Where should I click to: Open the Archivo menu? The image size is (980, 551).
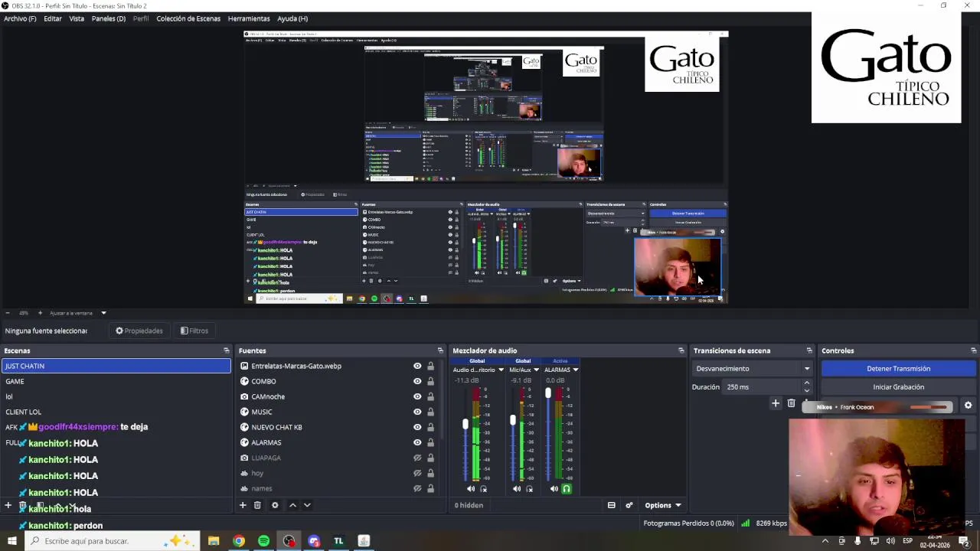click(x=20, y=18)
